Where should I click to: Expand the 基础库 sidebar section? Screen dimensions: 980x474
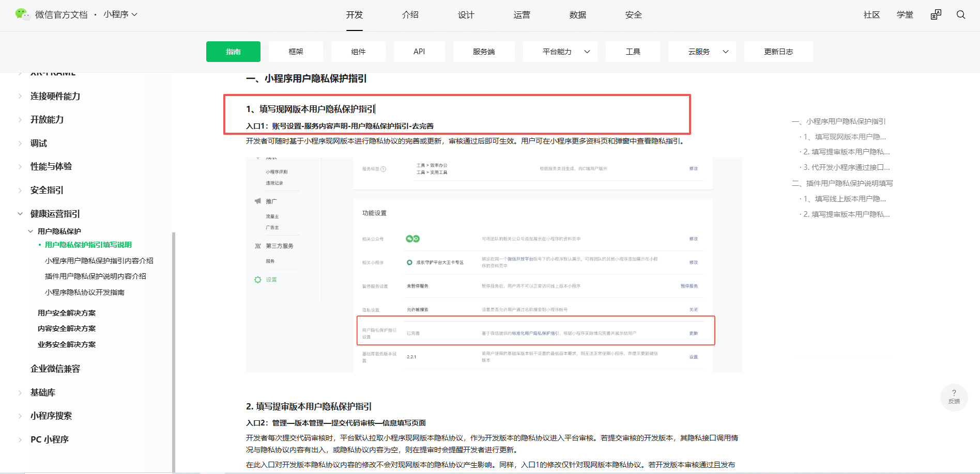[x=20, y=392]
